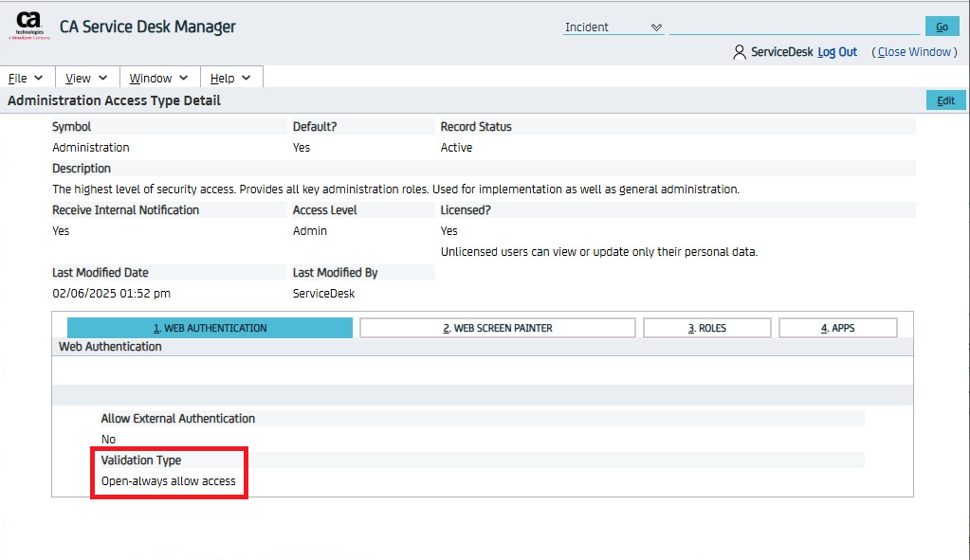This screenshot has width=970, height=560.
Task: Open the Incident search type dropdown
Action: (x=613, y=27)
